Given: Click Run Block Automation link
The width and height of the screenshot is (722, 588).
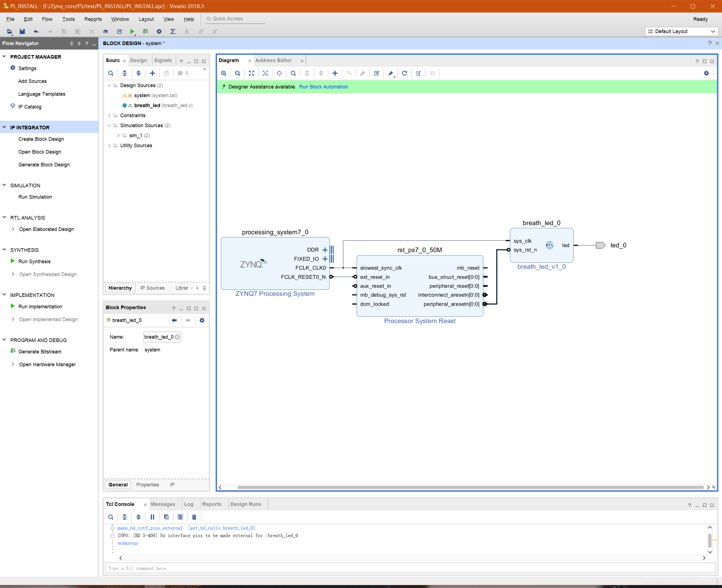Looking at the screenshot, I should point(323,87).
